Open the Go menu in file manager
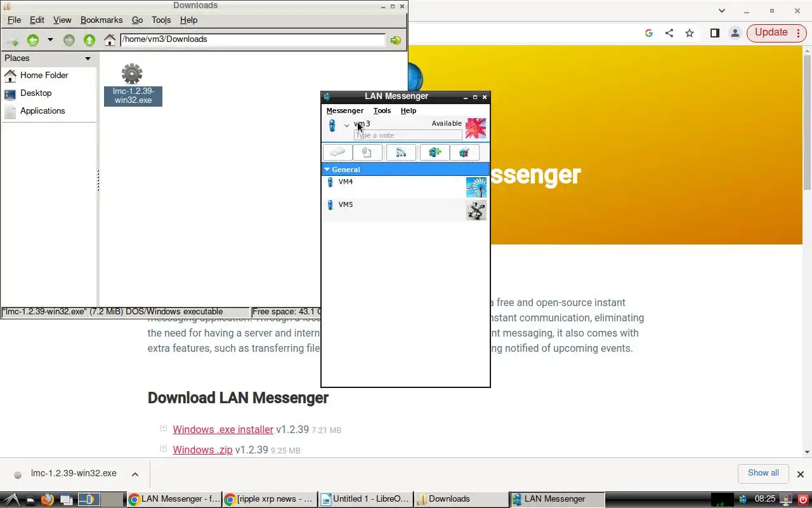This screenshot has height=508, width=812. 137,20
